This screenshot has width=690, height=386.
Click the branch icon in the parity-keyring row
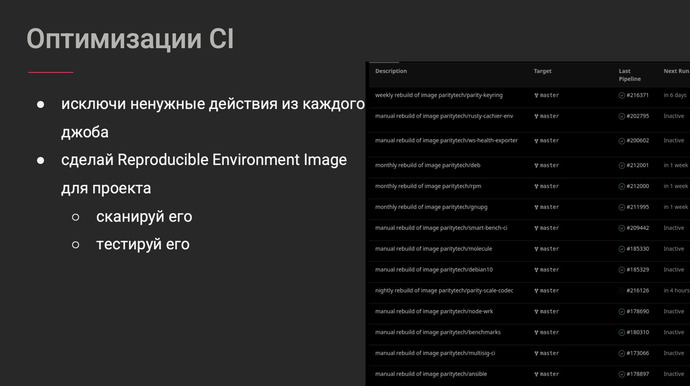(x=536, y=96)
